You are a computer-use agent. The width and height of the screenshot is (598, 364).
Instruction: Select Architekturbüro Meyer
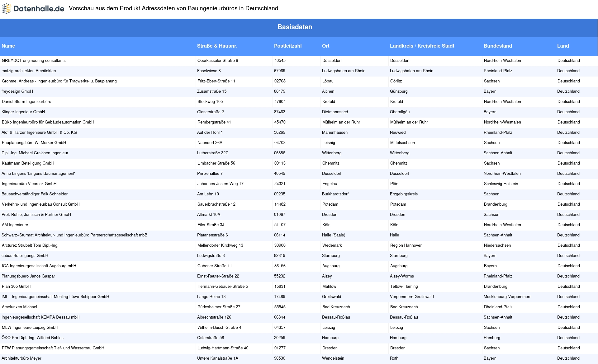[21, 358]
